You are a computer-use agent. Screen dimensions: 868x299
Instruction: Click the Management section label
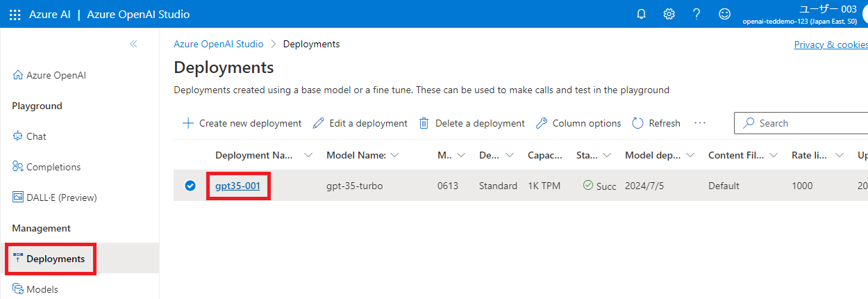click(x=41, y=228)
